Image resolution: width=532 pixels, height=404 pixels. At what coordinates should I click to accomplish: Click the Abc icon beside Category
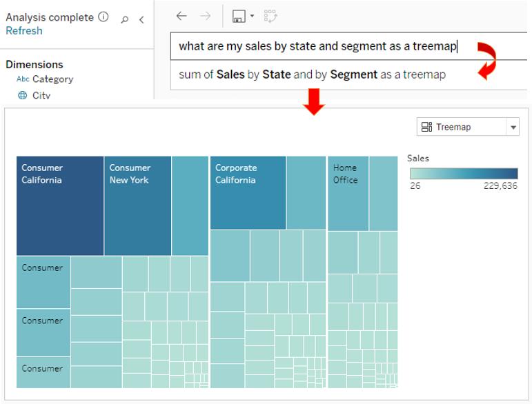coord(23,79)
